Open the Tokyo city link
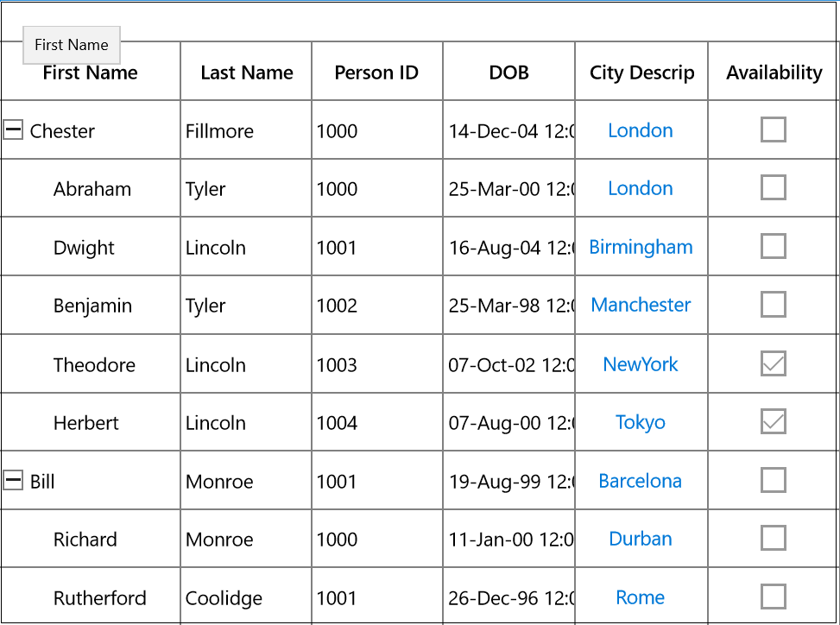Image resolution: width=840 pixels, height=625 pixels. tap(641, 422)
